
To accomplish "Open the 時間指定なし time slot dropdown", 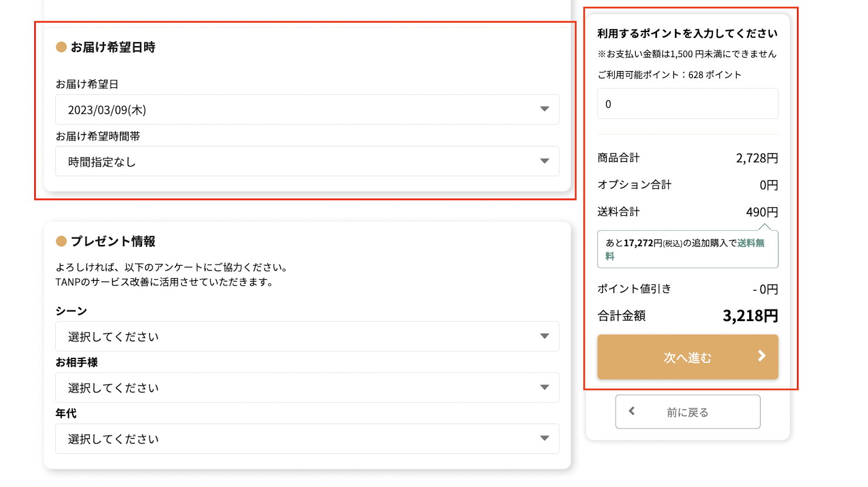I will click(307, 161).
